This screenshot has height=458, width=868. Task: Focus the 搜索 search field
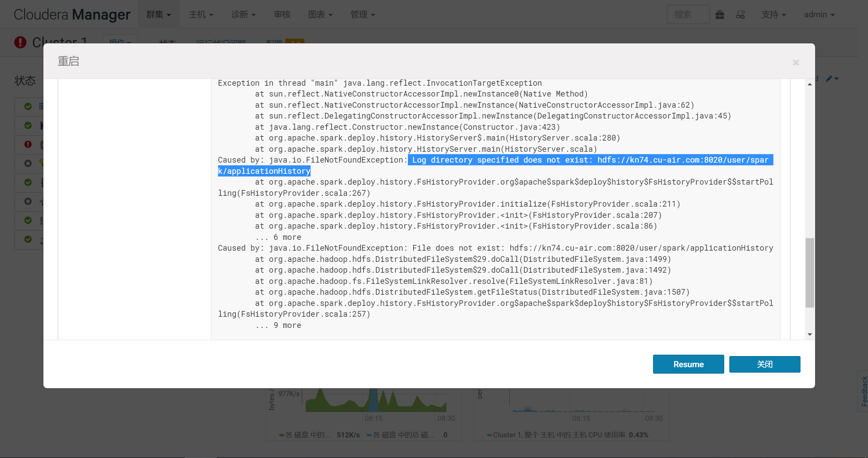(688, 15)
